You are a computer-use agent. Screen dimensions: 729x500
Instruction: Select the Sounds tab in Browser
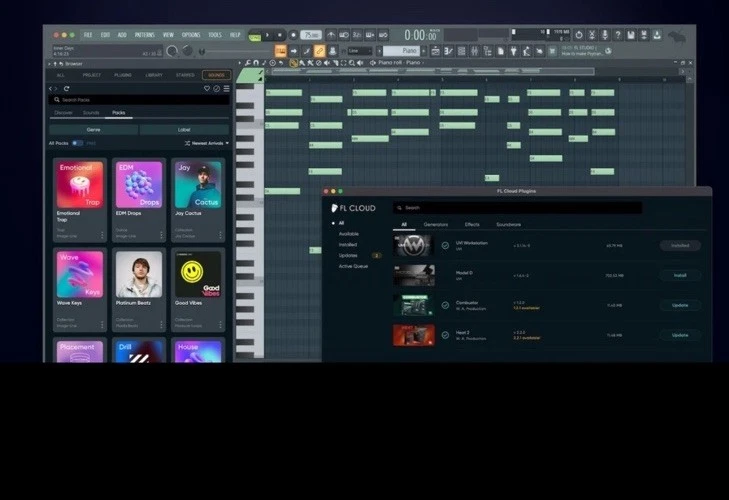[x=216, y=75]
